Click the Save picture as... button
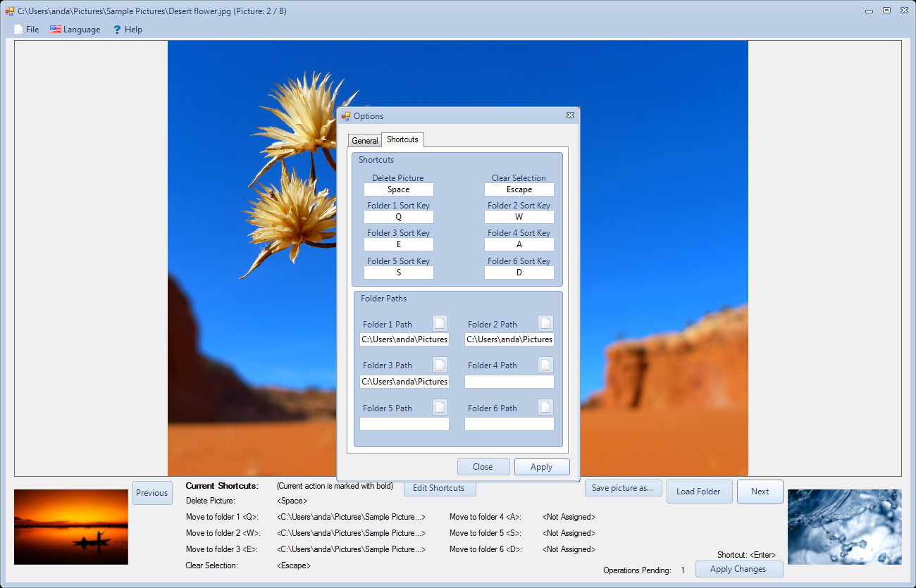The width and height of the screenshot is (916, 588). (623, 488)
